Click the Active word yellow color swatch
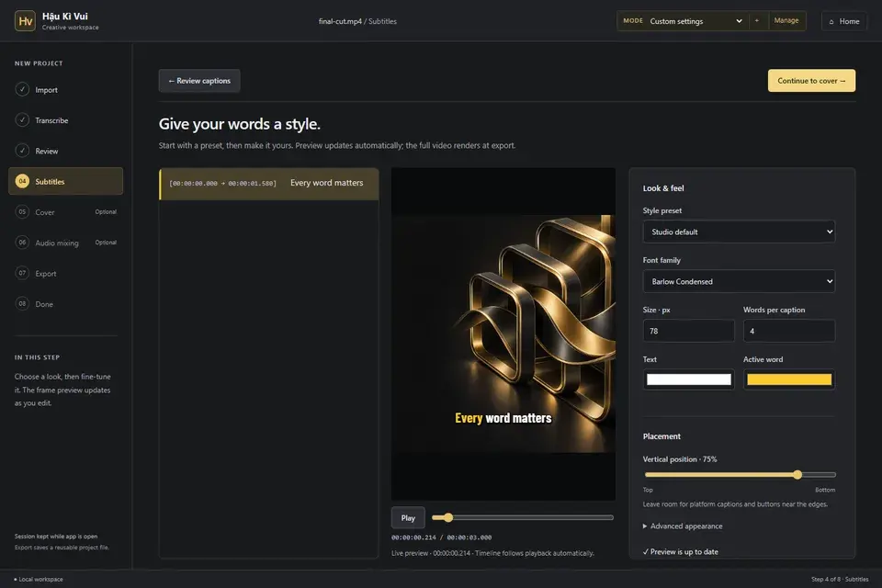The height and width of the screenshot is (588, 882). click(x=788, y=379)
